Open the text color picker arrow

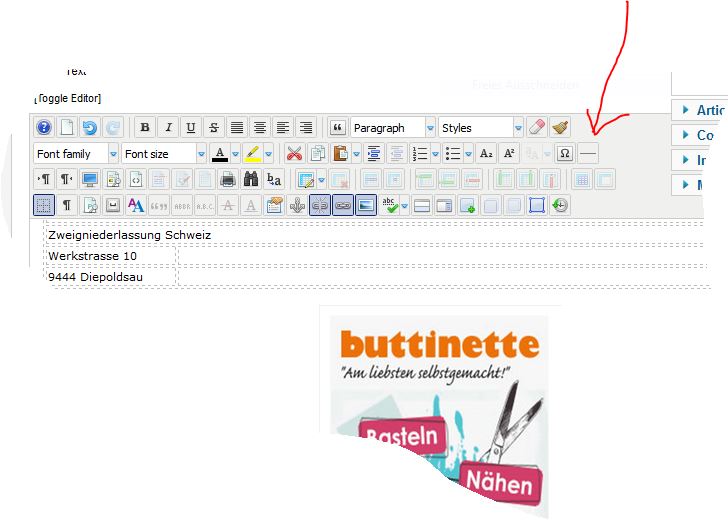click(235, 154)
